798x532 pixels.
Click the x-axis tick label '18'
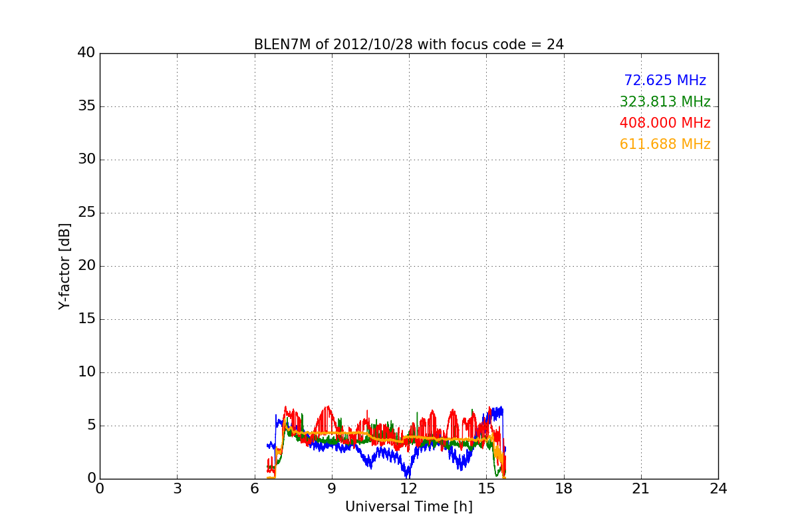(x=564, y=489)
